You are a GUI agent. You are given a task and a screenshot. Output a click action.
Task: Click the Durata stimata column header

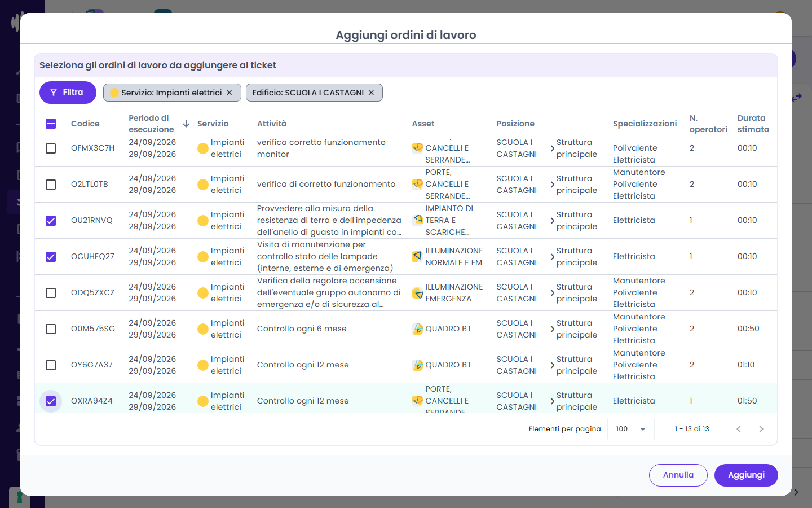(x=753, y=124)
